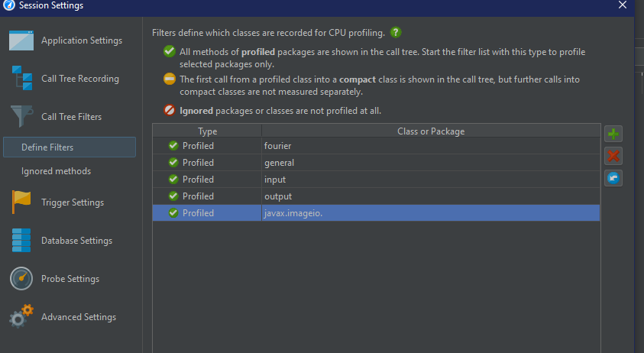Click the Profiled type of input row
The width and height of the screenshot is (644, 353).
point(198,180)
